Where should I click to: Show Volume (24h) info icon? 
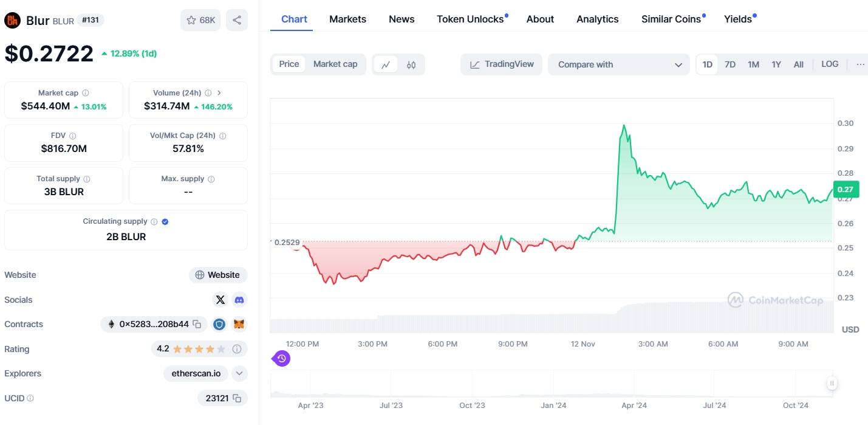208,93
